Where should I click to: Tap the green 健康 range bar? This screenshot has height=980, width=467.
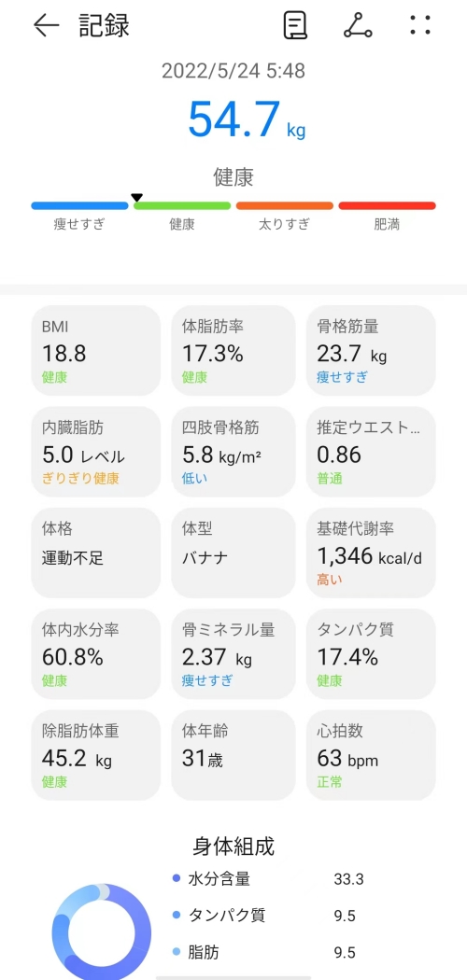[182, 205]
